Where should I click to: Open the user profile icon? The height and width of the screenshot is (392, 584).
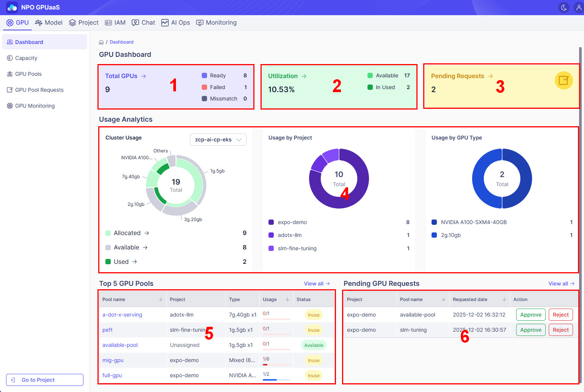coord(579,8)
